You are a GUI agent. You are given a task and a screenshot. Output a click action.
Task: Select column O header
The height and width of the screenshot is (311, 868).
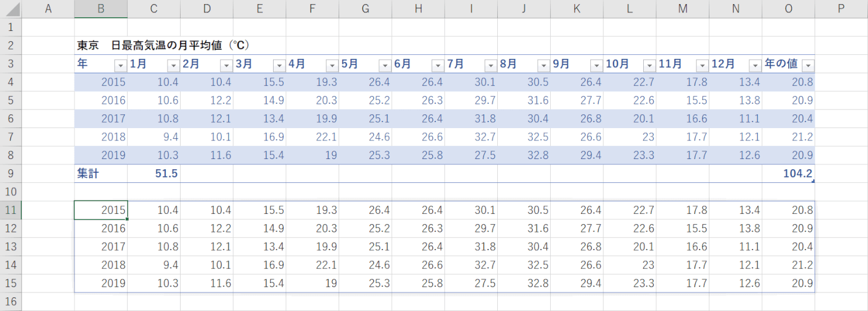(789, 9)
